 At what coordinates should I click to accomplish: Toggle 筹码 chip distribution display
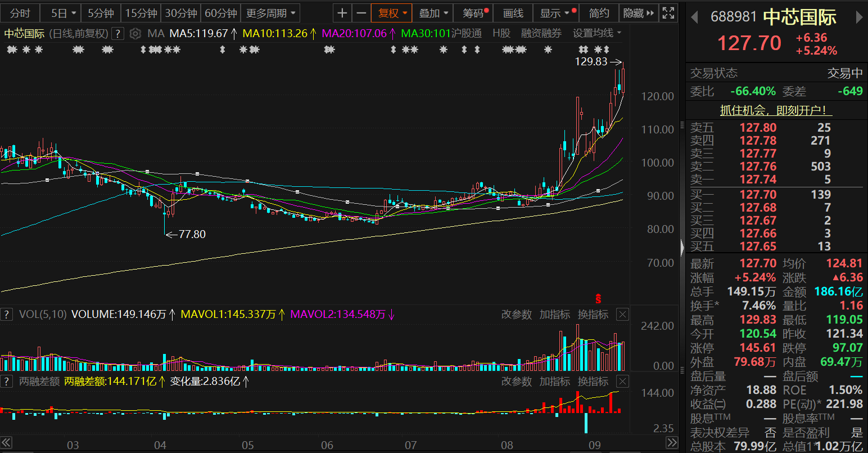[x=476, y=13]
